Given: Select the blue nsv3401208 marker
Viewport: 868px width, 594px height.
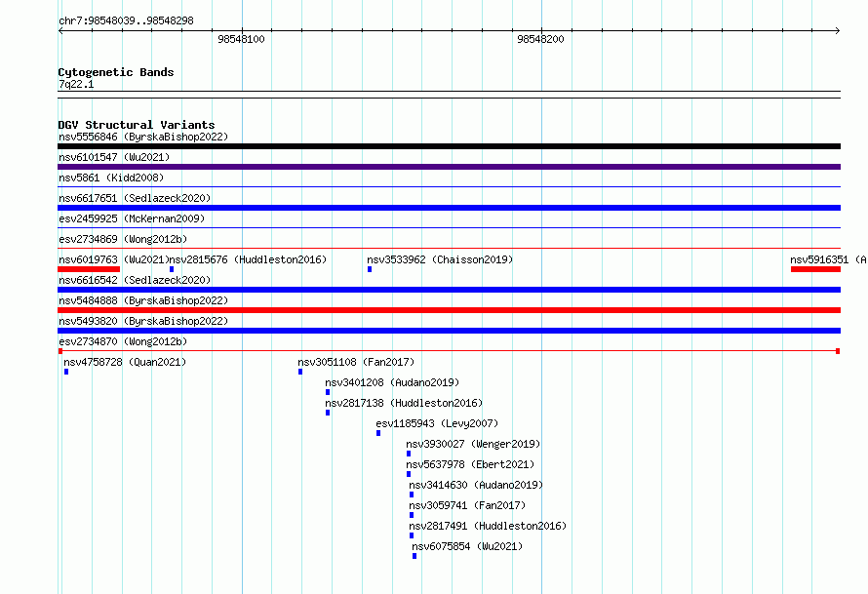Looking at the screenshot, I should point(328,392).
